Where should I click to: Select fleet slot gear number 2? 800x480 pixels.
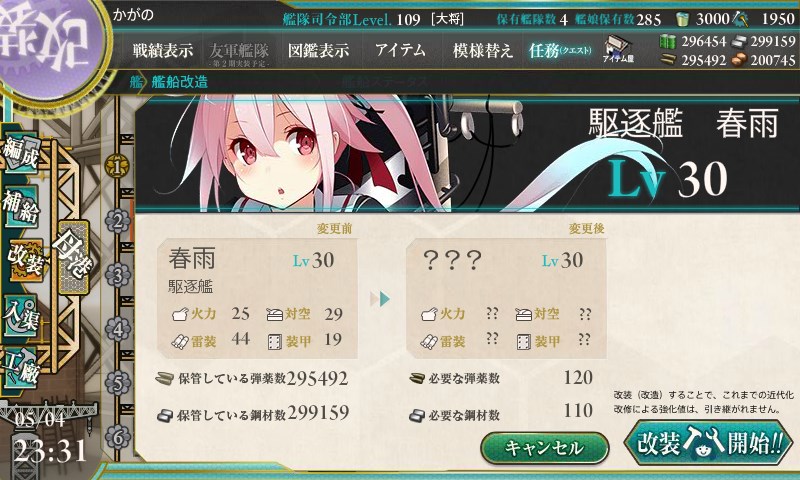click(117, 221)
